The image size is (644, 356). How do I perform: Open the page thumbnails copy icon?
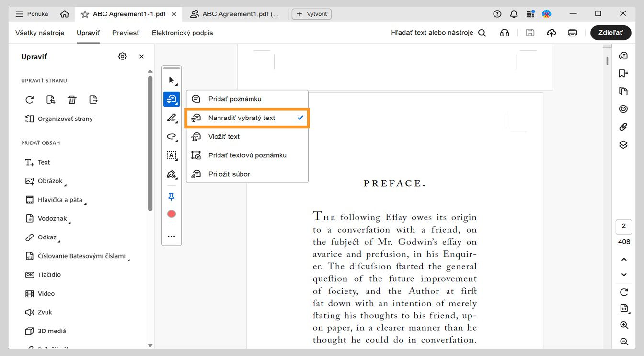(x=623, y=91)
